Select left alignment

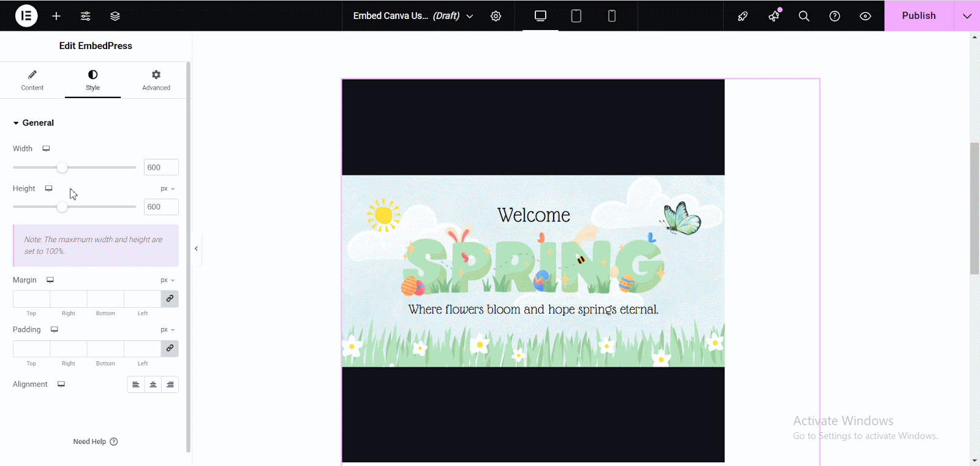[136, 384]
